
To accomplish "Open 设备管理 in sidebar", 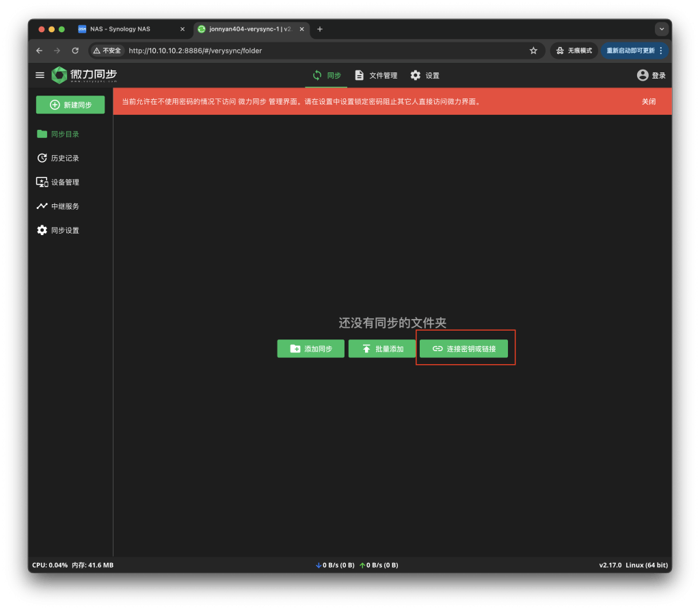I will pos(58,182).
